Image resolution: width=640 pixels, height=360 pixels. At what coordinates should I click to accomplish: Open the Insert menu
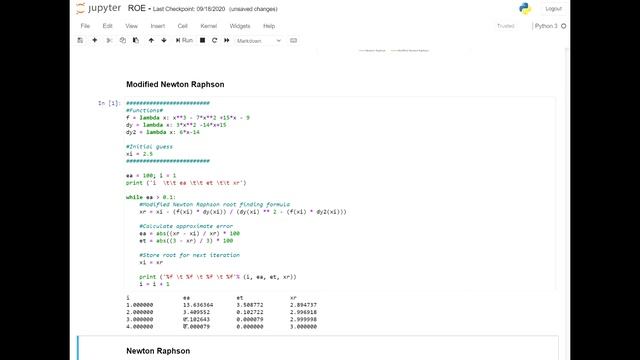158,26
